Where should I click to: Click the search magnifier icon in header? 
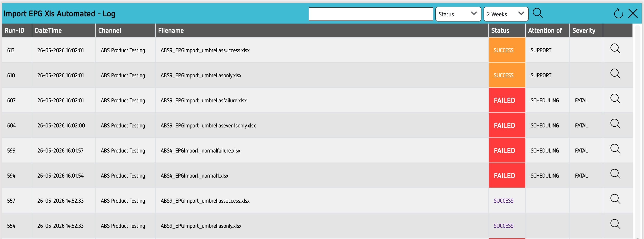click(x=538, y=13)
